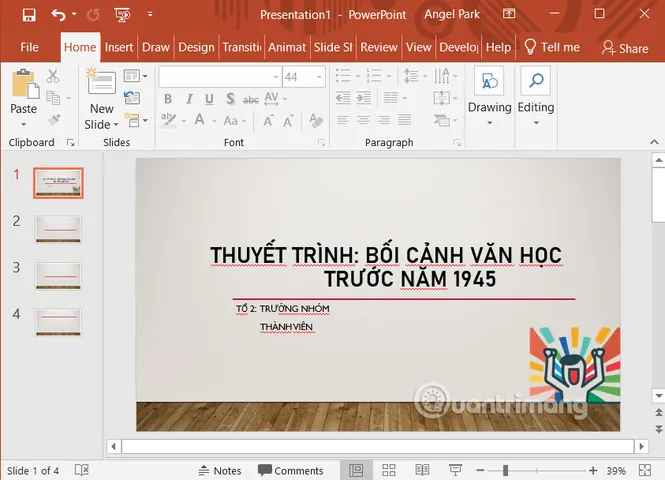Increase list indent level
665x480 pixels.
click(x=363, y=98)
